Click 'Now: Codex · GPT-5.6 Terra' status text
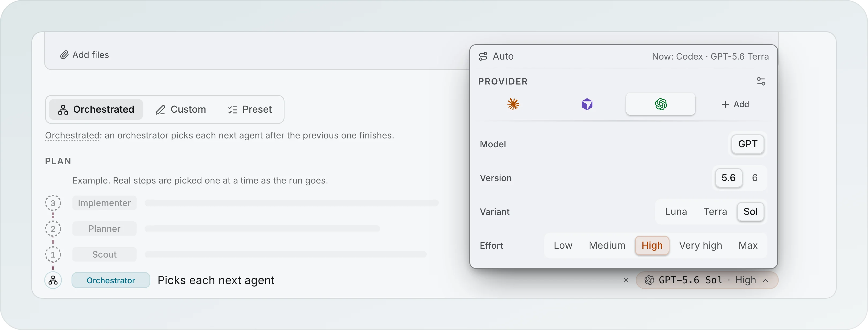The height and width of the screenshot is (330, 868). 710,56
